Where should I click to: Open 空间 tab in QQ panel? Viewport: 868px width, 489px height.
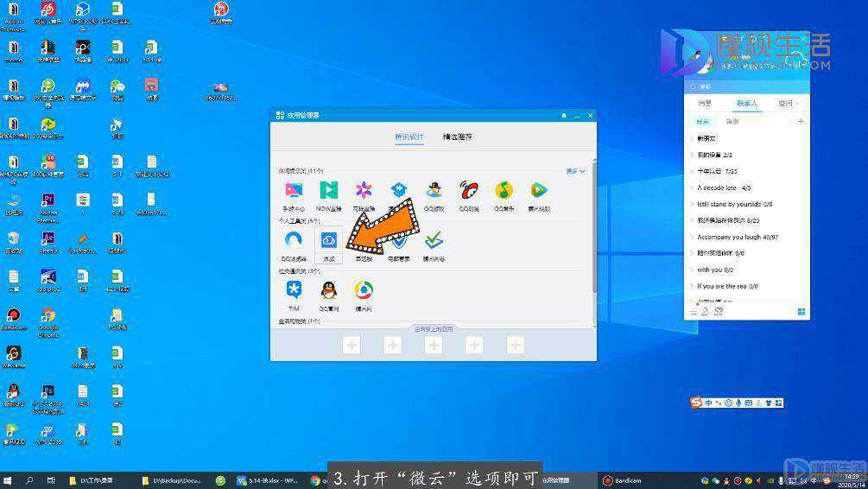click(x=785, y=104)
